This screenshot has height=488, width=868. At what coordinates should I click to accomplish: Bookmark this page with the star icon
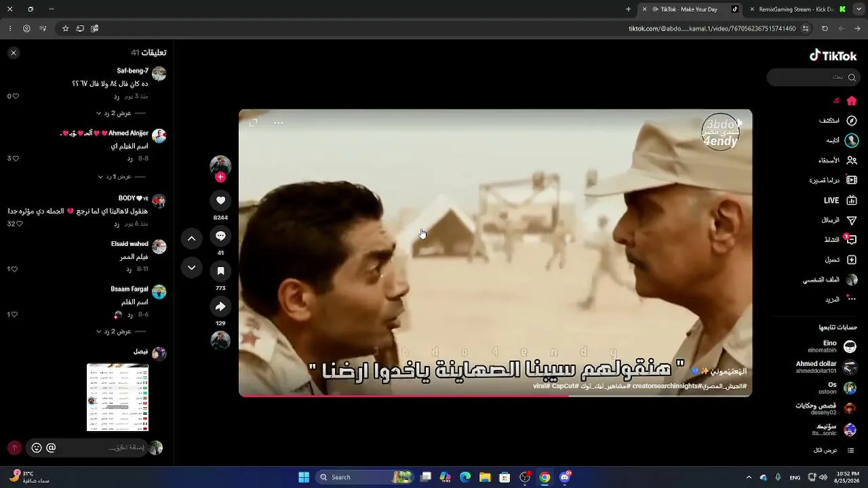coord(65,28)
